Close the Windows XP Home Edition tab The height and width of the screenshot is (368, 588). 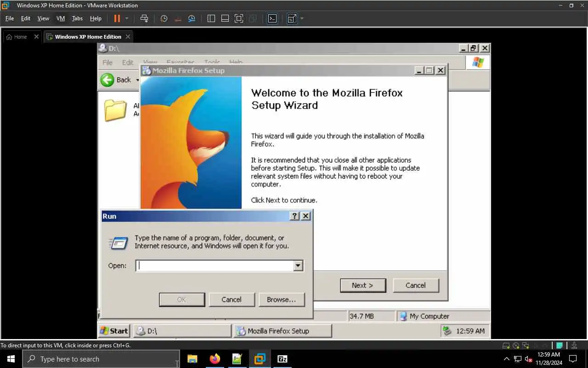pos(128,37)
